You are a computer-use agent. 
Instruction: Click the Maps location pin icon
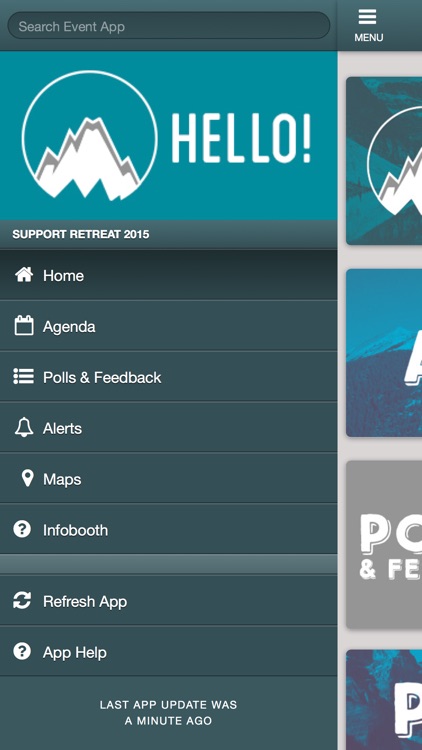[x=28, y=478]
